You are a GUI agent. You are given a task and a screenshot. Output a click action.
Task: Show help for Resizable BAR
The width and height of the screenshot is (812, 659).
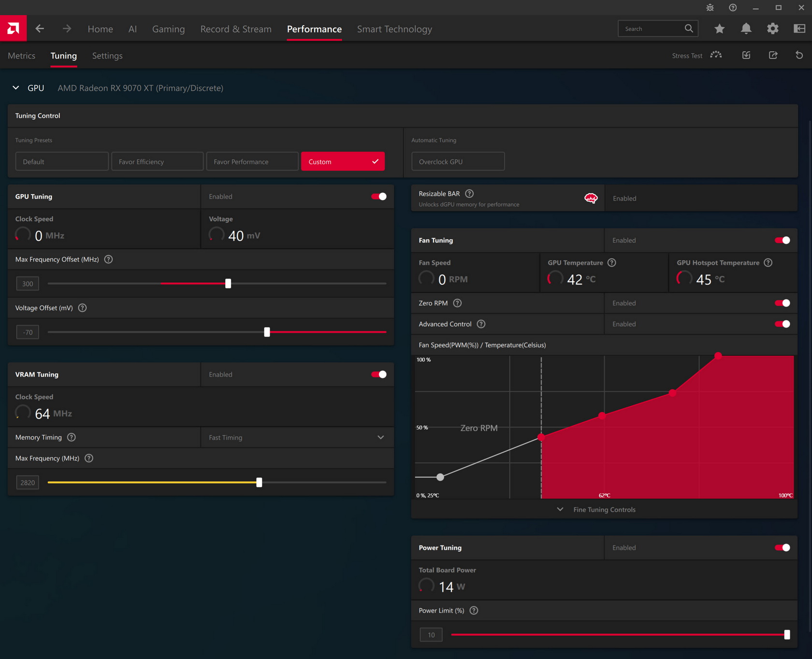point(469,194)
